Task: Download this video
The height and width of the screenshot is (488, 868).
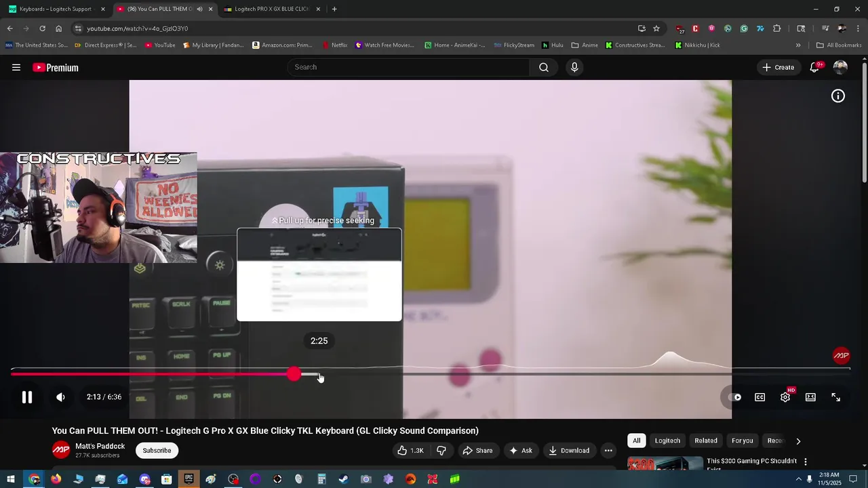Action: click(x=569, y=451)
